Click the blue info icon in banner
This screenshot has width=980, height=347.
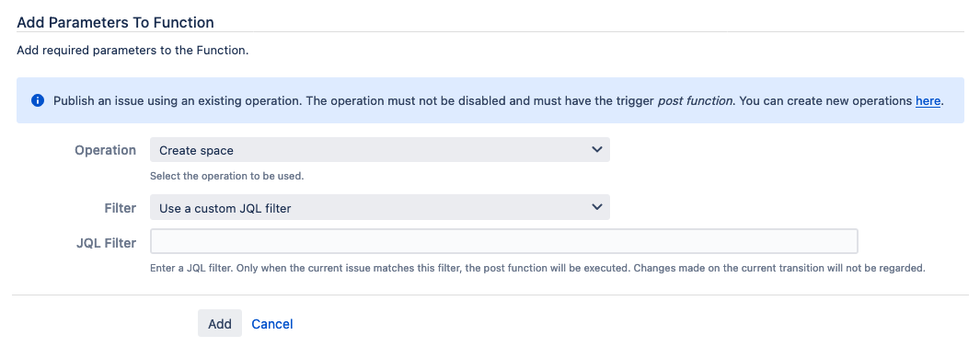coord(37,100)
